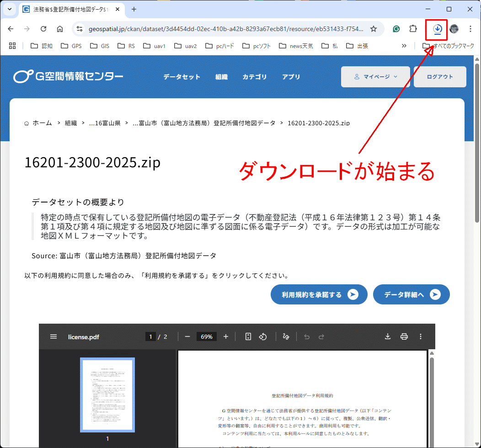Click the PDF viewer download icon
481x448 pixels.
coord(388,337)
